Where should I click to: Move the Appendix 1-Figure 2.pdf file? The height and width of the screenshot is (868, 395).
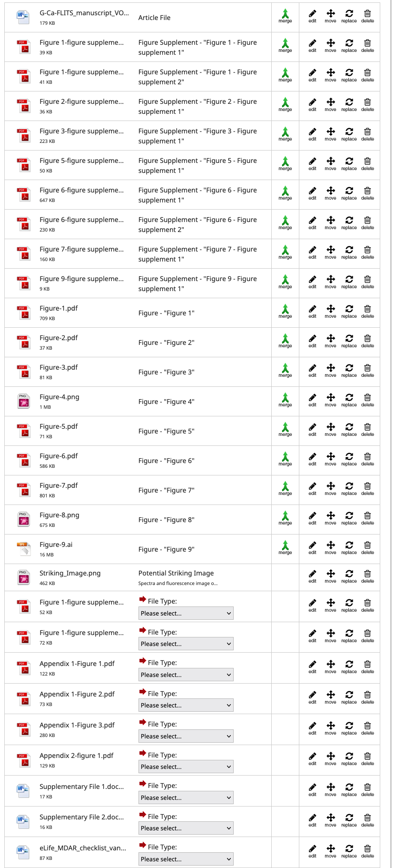(330, 696)
